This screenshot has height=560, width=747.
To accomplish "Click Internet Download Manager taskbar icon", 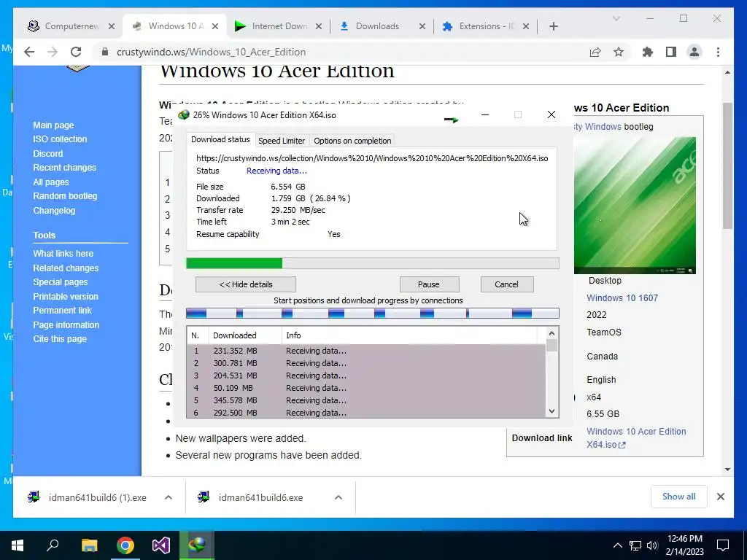I will coord(197,545).
